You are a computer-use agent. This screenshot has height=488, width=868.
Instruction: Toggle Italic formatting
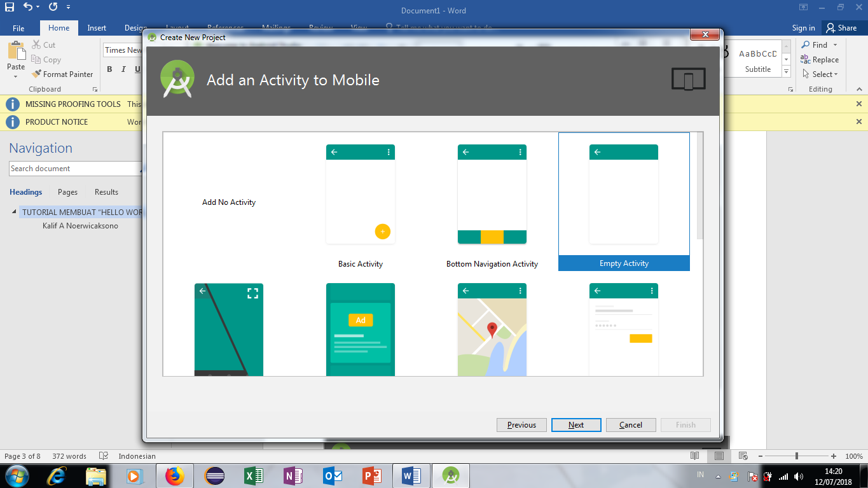click(122, 69)
